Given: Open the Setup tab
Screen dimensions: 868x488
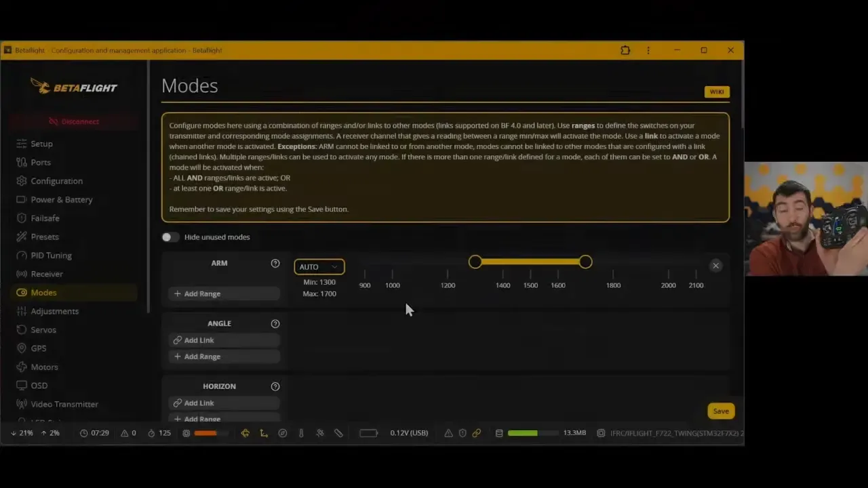Looking at the screenshot, I should click(x=75, y=144).
